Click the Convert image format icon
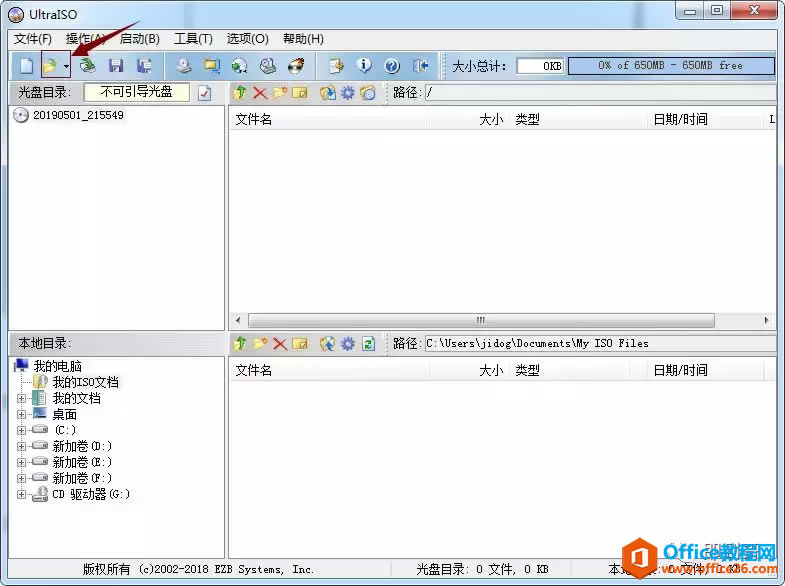The height and width of the screenshot is (586, 785). tap(212, 66)
